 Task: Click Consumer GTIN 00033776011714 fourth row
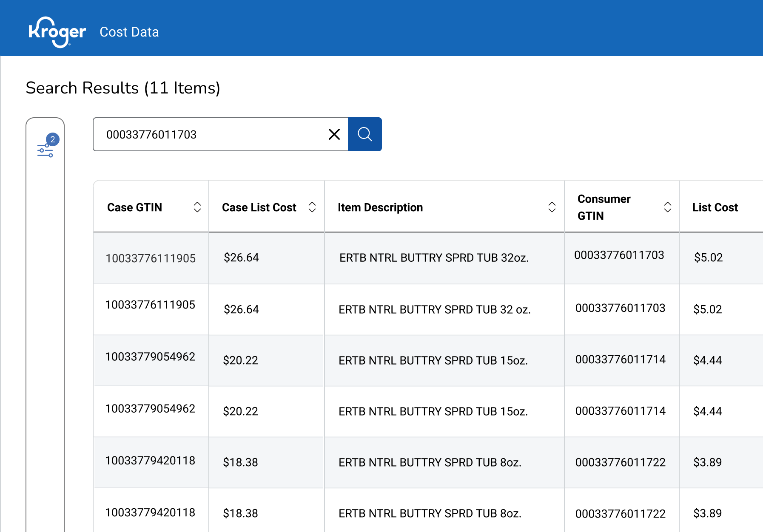(x=620, y=411)
